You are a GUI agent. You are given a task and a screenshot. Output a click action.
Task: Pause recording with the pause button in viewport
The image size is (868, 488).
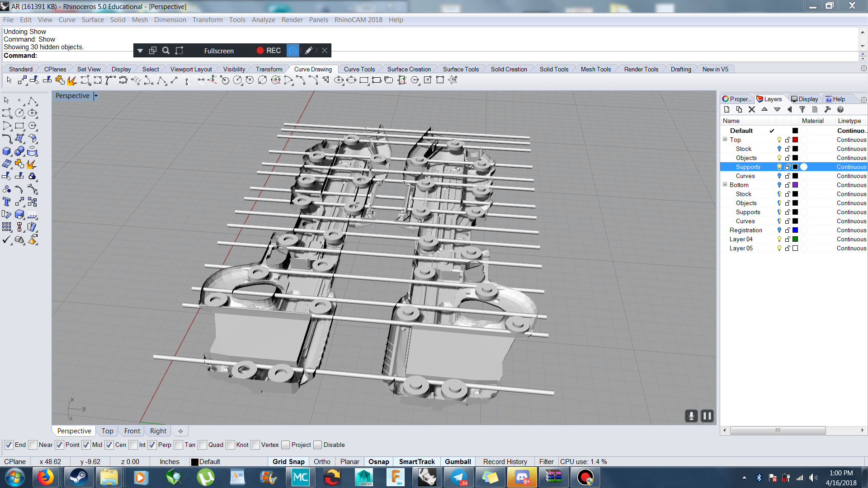coord(707,416)
